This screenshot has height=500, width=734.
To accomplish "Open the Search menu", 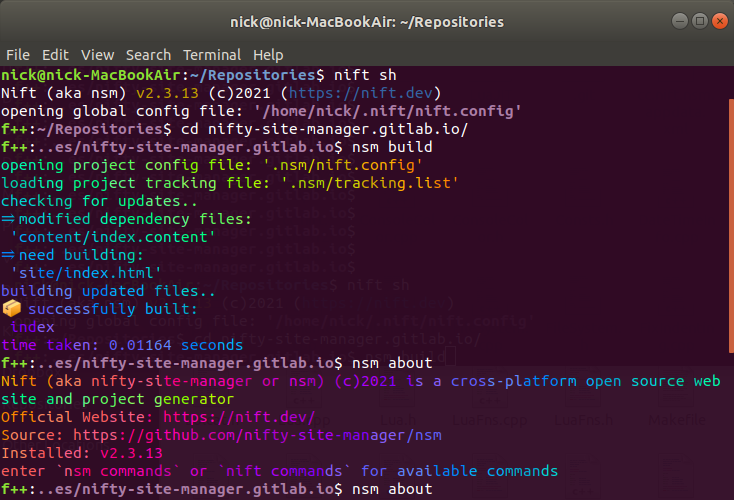I will 148,55.
